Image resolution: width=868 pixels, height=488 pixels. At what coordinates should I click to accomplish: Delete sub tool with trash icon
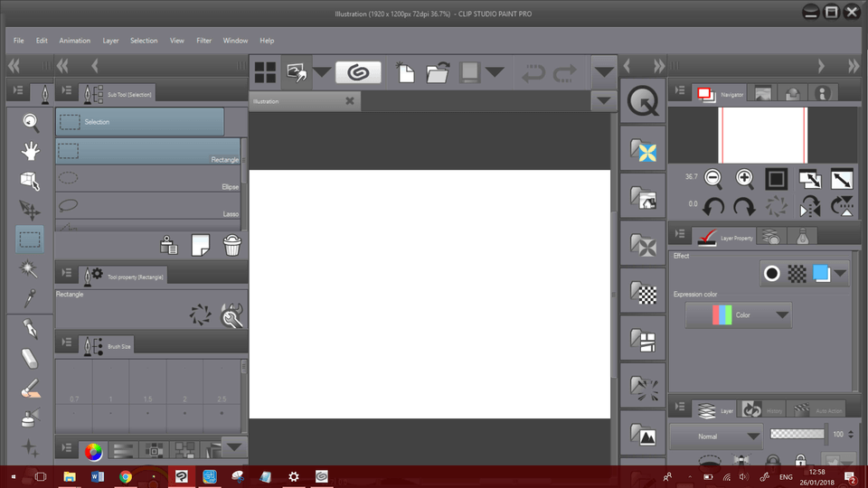click(x=232, y=245)
